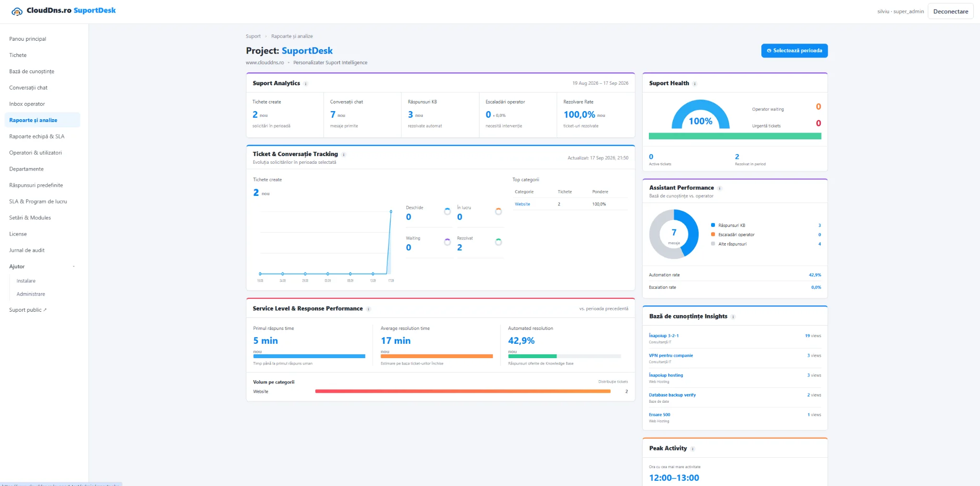Select Conversații chat in the sidebar

pyautogui.click(x=43, y=88)
